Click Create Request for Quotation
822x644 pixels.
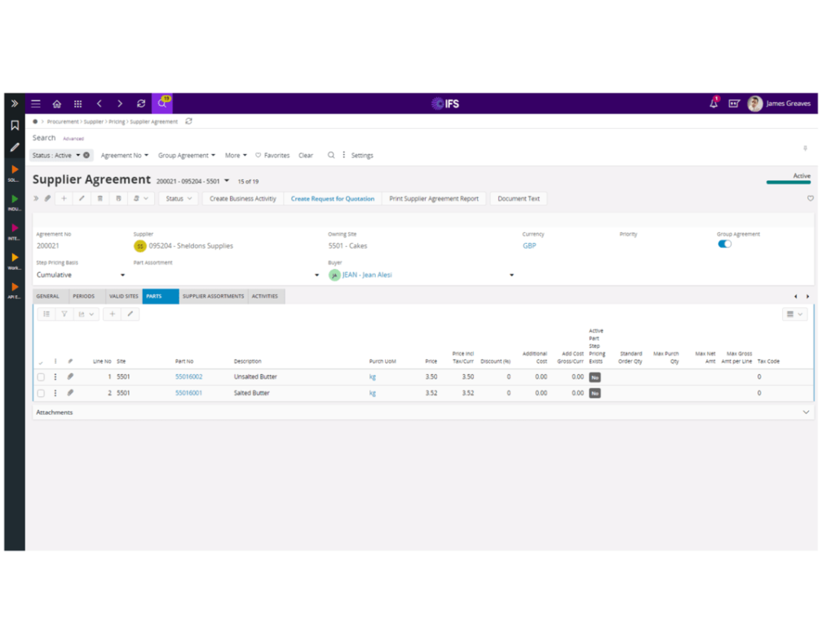tap(332, 198)
